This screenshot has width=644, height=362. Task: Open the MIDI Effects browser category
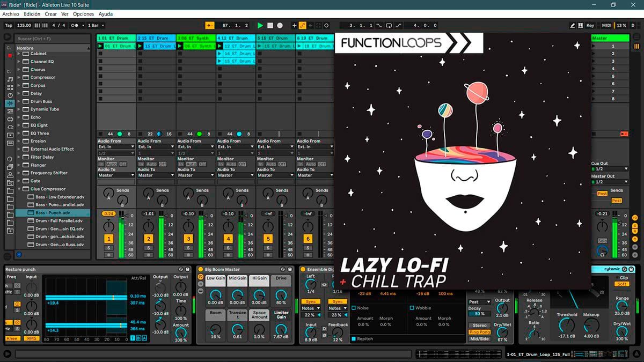[x=10, y=111]
